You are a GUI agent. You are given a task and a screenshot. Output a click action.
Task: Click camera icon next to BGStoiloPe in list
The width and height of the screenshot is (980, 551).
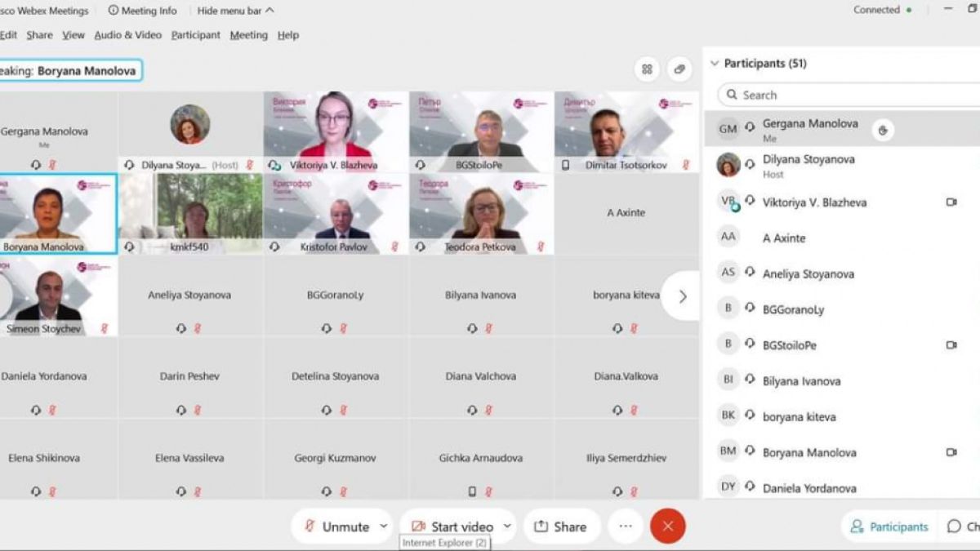[951, 345]
